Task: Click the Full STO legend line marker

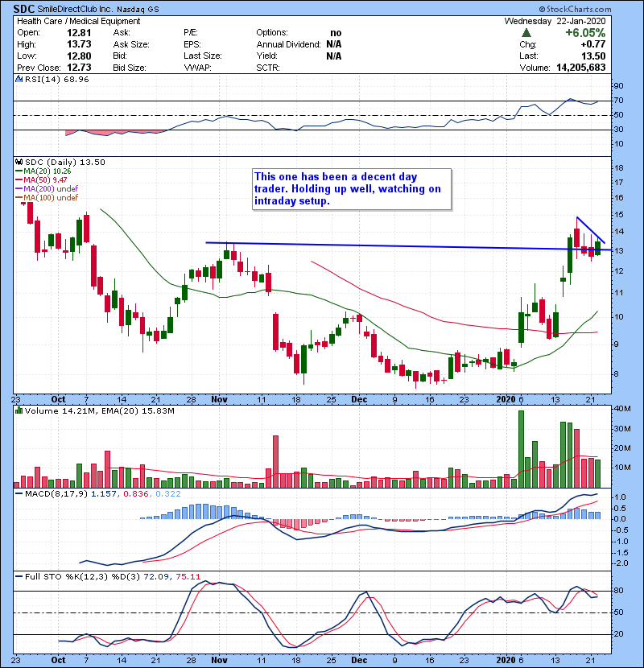Action: pos(19,577)
